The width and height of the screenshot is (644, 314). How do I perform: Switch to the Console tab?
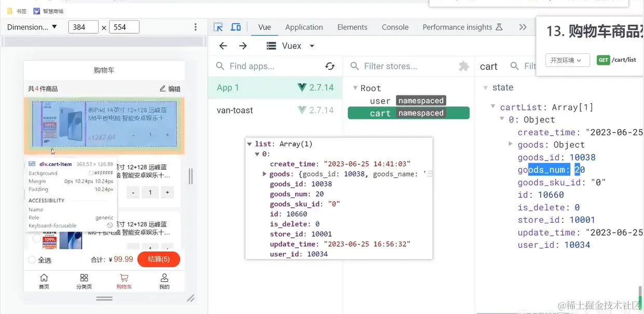[x=395, y=27]
